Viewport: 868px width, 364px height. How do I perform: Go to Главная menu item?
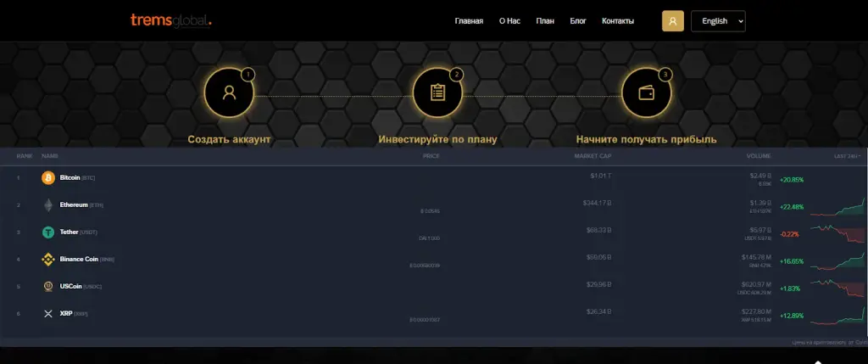coord(469,21)
